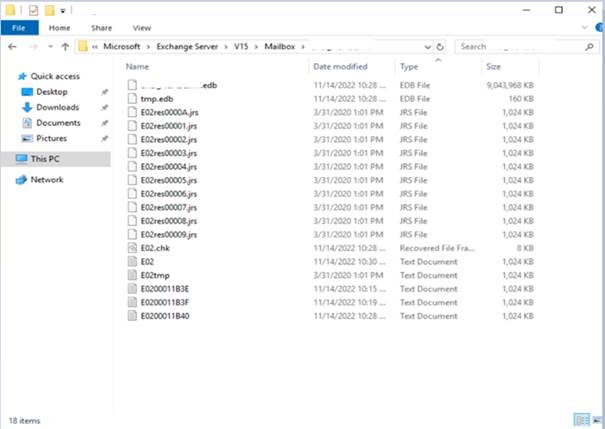Viewport: 605px width, 429px height.
Task: Refresh the current folder view
Action: click(440, 47)
